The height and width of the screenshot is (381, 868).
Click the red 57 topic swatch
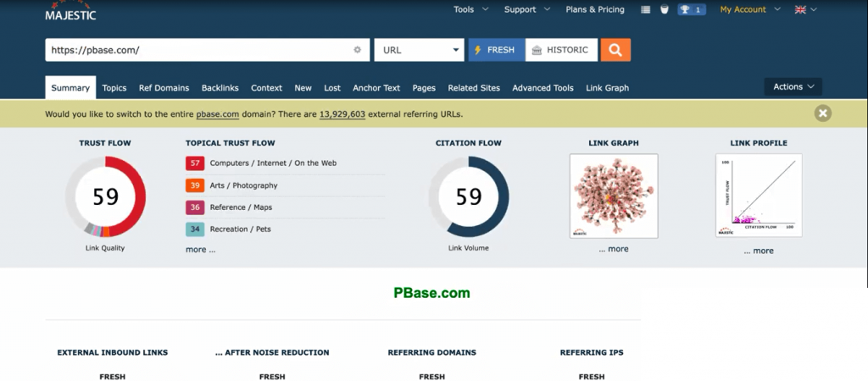195,163
